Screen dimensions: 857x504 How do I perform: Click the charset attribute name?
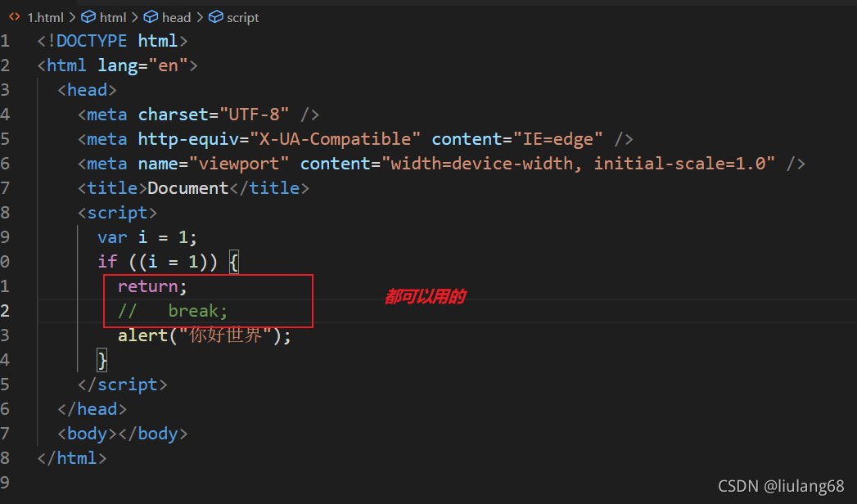[x=174, y=115]
